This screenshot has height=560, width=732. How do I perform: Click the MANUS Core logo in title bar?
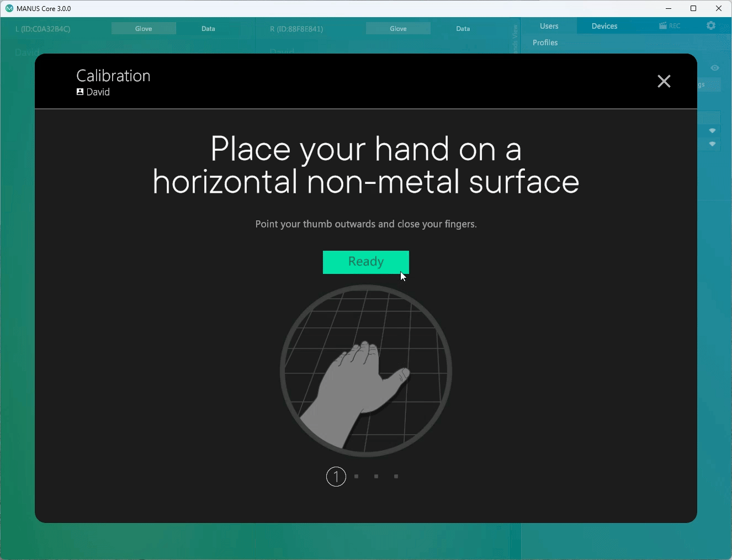9,8
